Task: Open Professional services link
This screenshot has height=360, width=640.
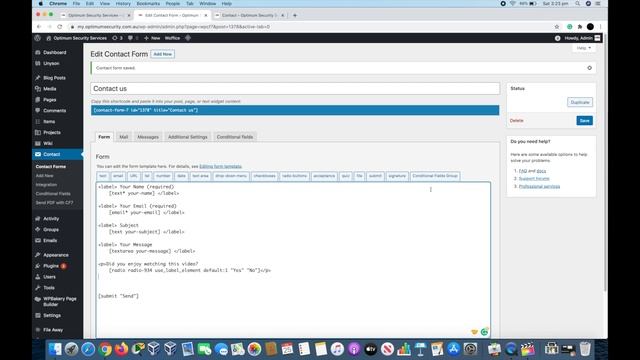Action: point(539,187)
